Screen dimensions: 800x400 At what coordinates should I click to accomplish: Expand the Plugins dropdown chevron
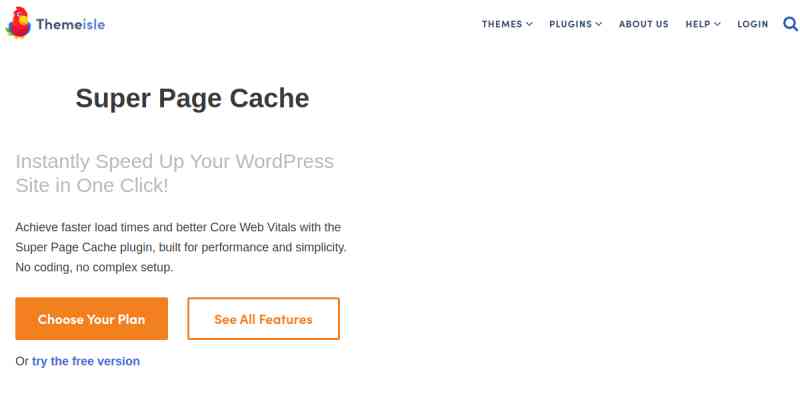tap(599, 24)
